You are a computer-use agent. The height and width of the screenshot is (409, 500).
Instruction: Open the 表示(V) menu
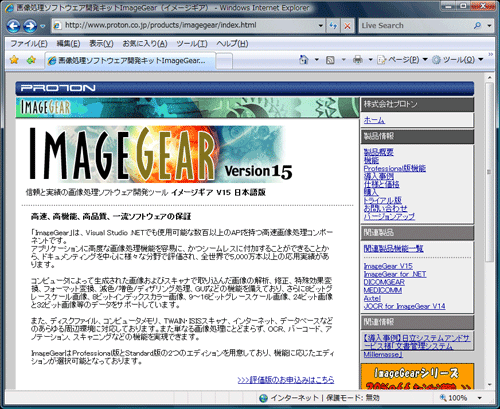101,44
